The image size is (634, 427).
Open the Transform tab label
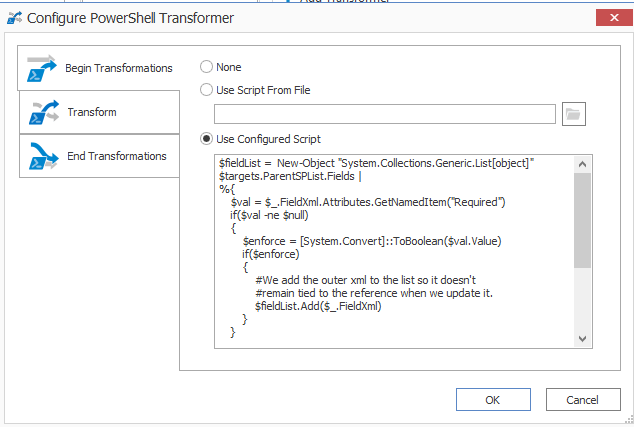(92, 112)
